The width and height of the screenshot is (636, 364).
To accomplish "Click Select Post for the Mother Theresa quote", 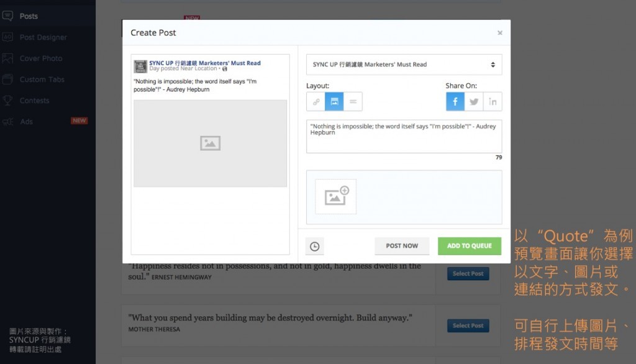I will pyautogui.click(x=468, y=325).
